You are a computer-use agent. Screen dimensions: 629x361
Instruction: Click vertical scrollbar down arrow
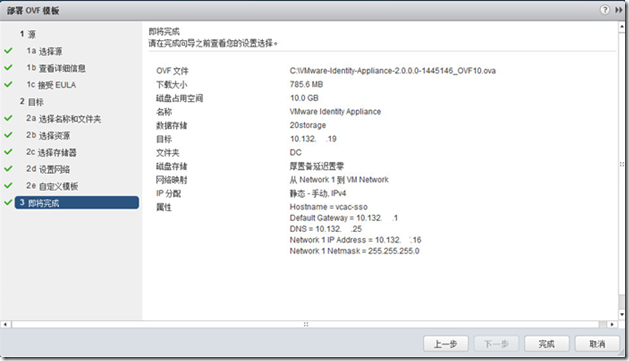622,314
